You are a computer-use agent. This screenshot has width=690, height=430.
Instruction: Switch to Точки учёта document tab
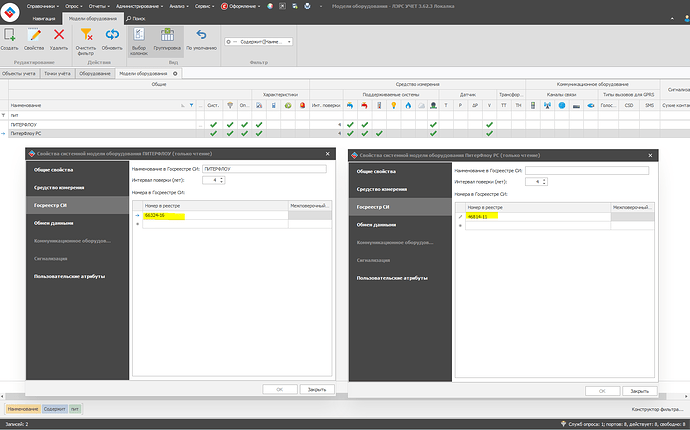pos(57,74)
